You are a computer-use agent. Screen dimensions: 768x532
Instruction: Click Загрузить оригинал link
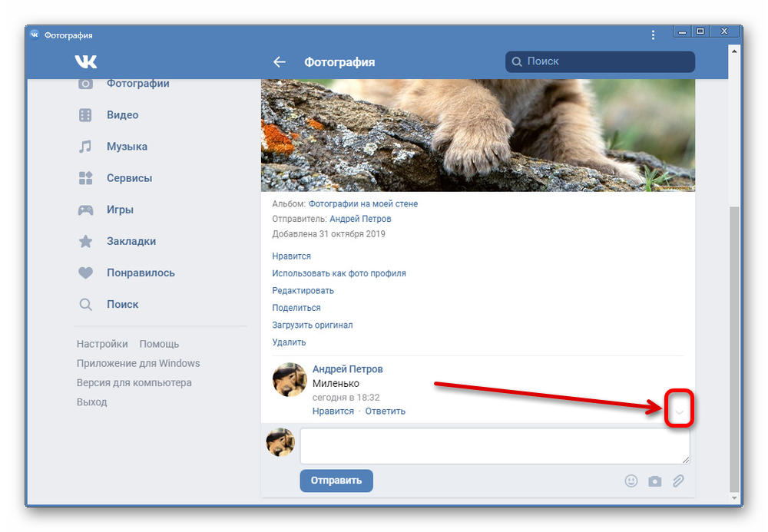coord(313,325)
